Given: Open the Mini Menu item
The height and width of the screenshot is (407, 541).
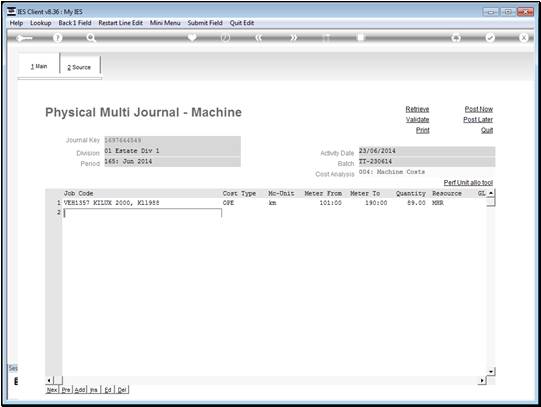Looking at the screenshot, I should click(x=165, y=23).
